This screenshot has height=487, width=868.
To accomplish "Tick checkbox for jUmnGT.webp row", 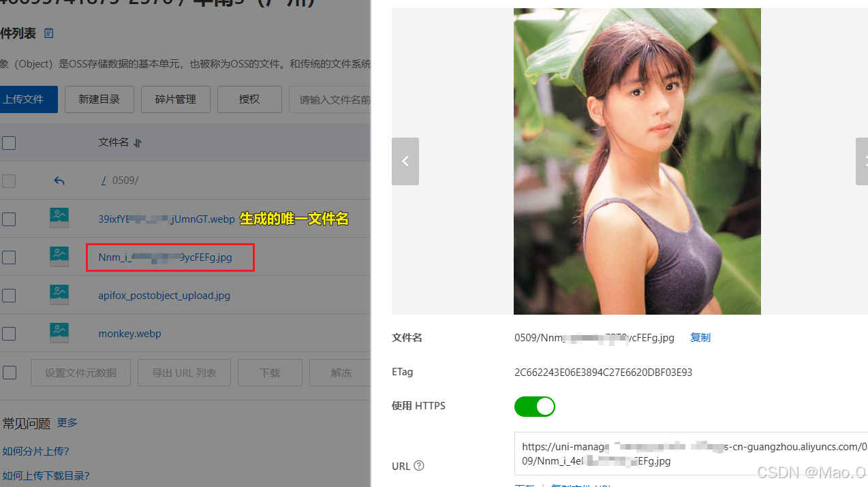I will [9, 219].
